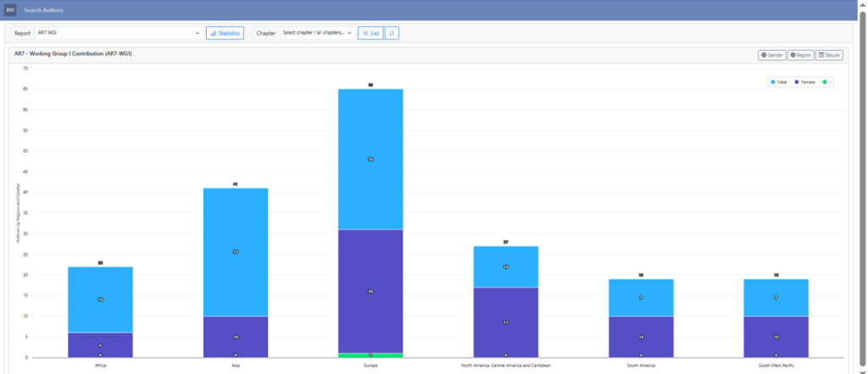Image resolution: width=868 pixels, height=374 pixels.
Task: Click the South America female bar segment
Action: point(641,337)
